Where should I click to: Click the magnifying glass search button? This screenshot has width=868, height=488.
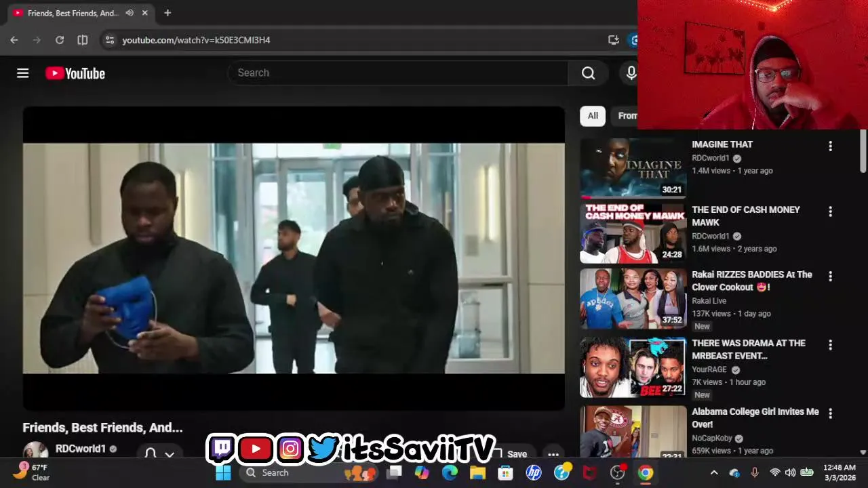tap(588, 73)
